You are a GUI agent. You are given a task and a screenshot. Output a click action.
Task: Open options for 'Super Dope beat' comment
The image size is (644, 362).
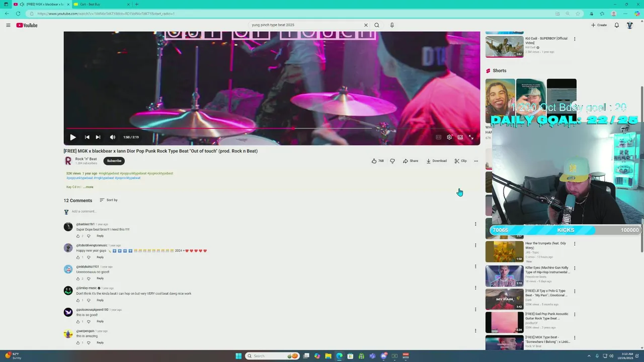coord(475,224)
